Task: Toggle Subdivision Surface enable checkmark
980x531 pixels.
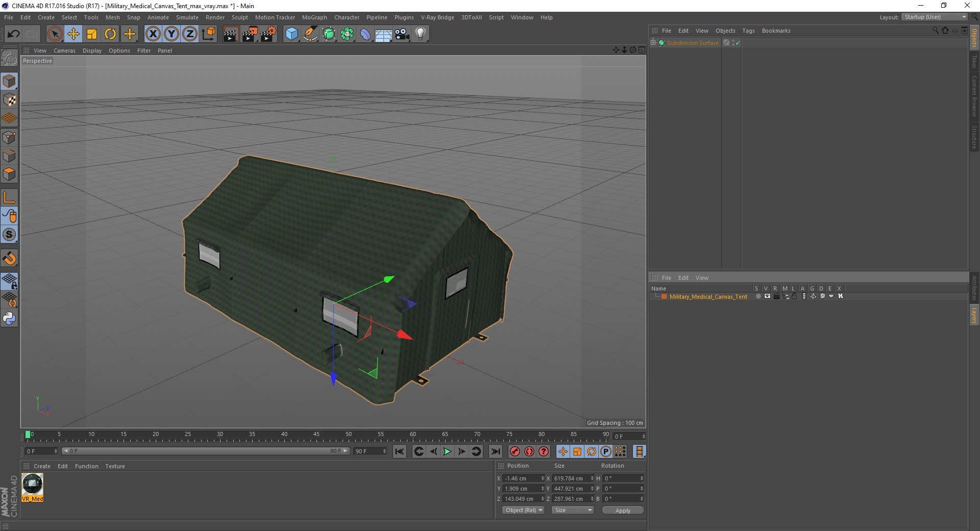Action: [x=738, y=43]
